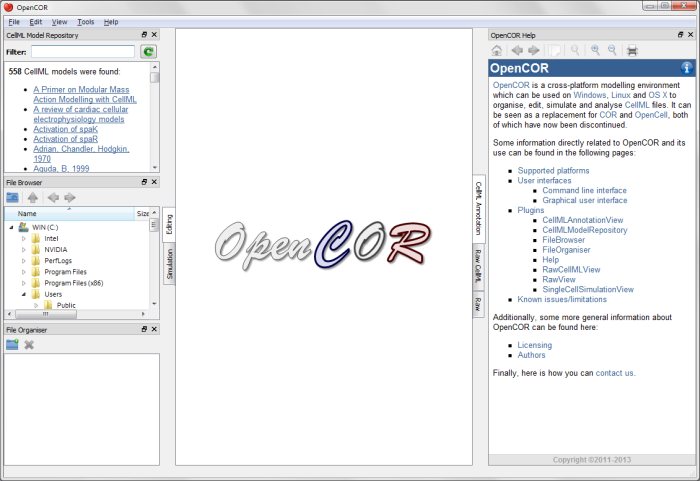Zoom in on Help page

(x=595, y=50)
